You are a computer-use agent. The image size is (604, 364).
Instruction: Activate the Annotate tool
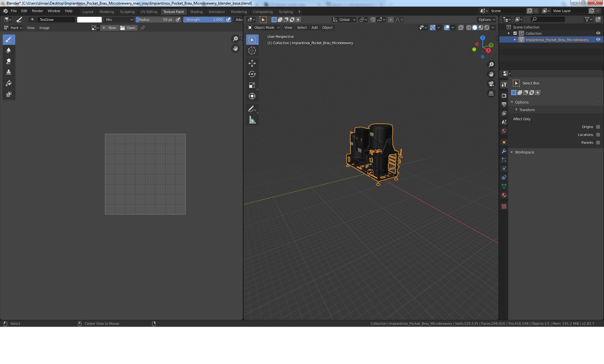[x=252, y=109]
